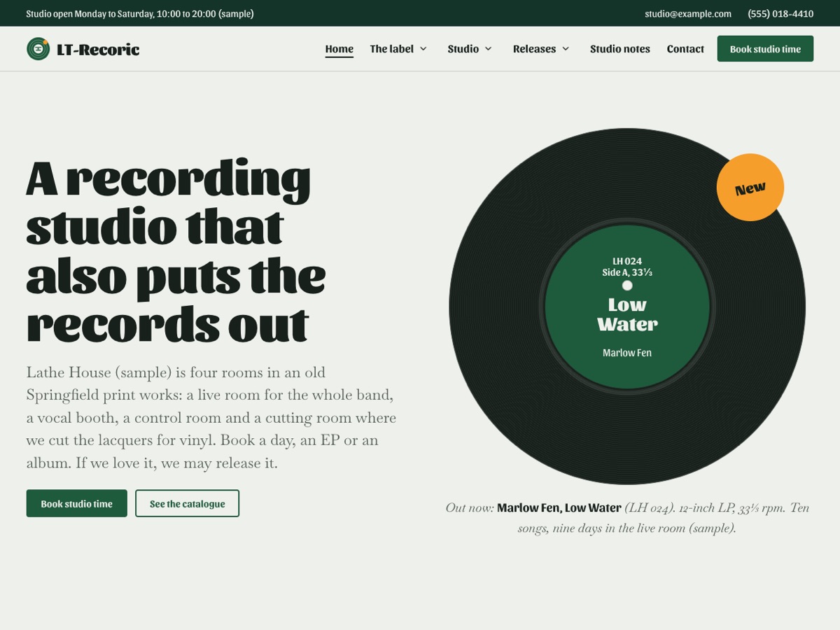The image size is (840, 630).
Task: Click See the catalogue button
Action: [x=187, y=503]
